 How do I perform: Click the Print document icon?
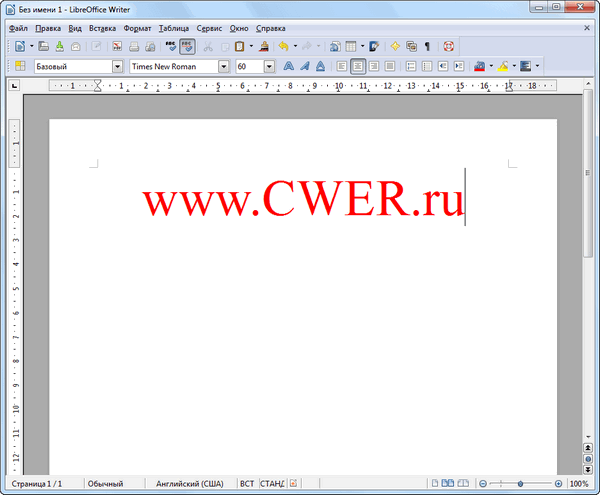click(x=134, y=46)
